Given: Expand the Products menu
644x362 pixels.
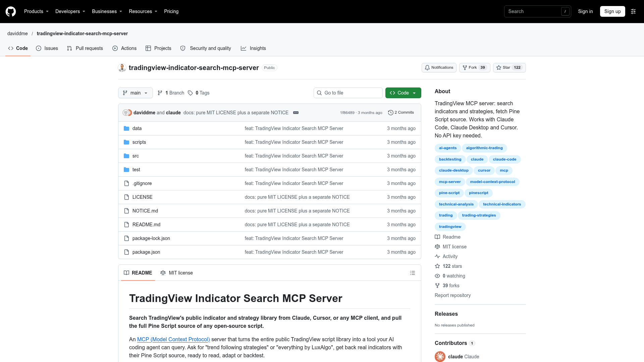Looking at the screenshot, I should pyautogui.click(x=36, y=11).
